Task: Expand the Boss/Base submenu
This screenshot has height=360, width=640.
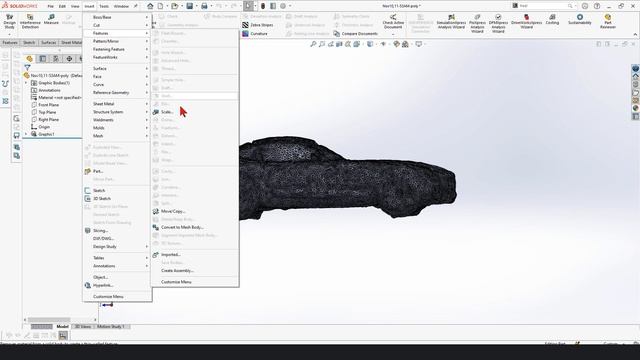Action: click(x=118, y=17)
